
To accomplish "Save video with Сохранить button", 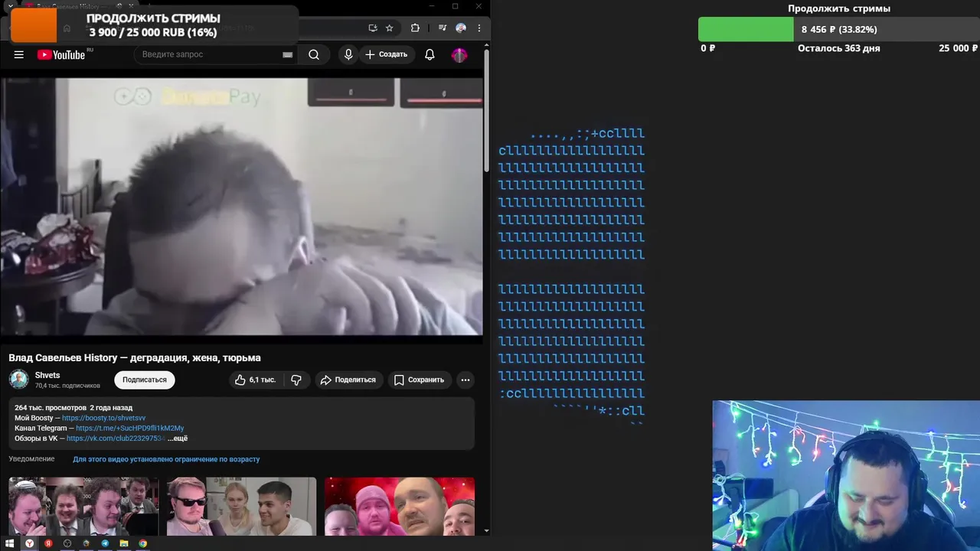I will tap(419, 380).
